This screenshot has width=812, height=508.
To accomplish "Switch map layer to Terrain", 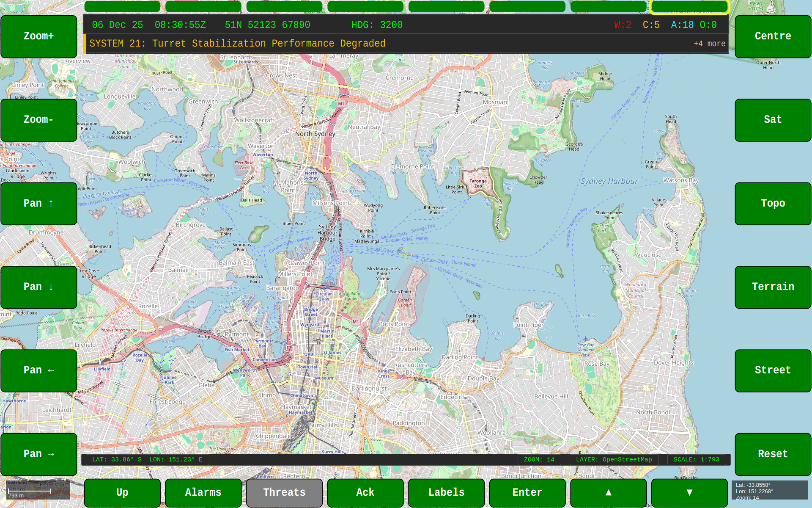I will [x=773, y=287].
